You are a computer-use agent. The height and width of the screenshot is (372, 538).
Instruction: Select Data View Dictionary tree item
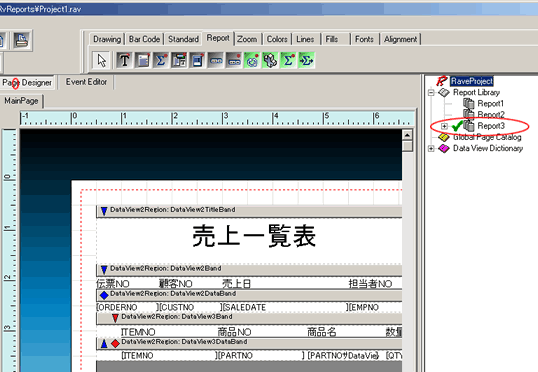pos(488,148)
